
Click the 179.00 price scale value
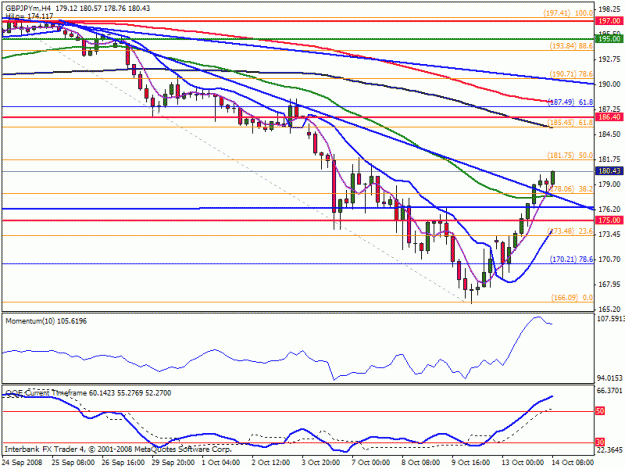point(610,184)
